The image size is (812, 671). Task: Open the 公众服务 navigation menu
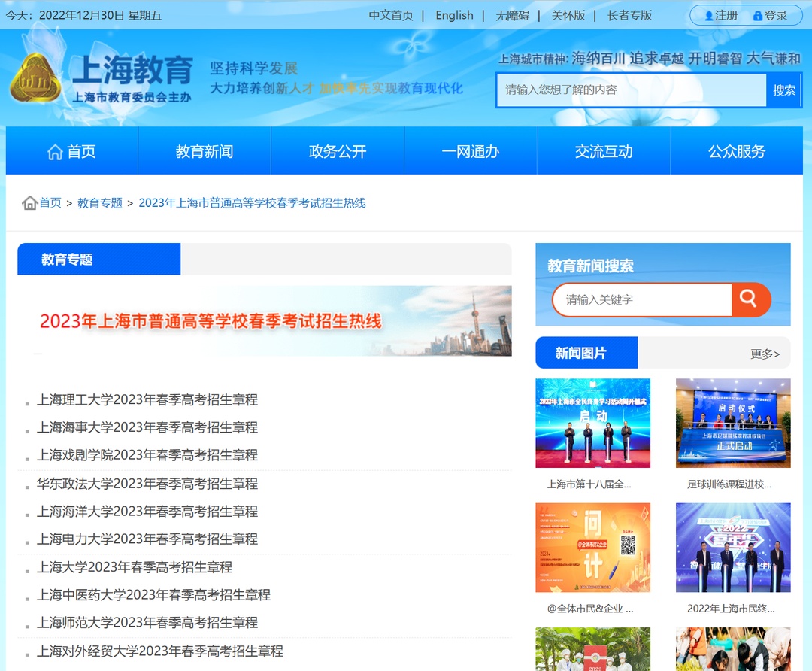737,151
